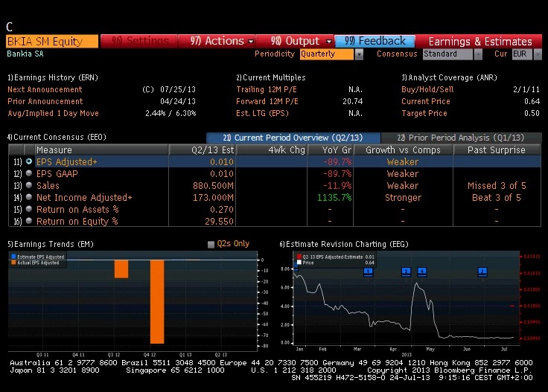The image size is (548, 392).
Task: Click the Measure column header
Action: [x=102, y=150]
